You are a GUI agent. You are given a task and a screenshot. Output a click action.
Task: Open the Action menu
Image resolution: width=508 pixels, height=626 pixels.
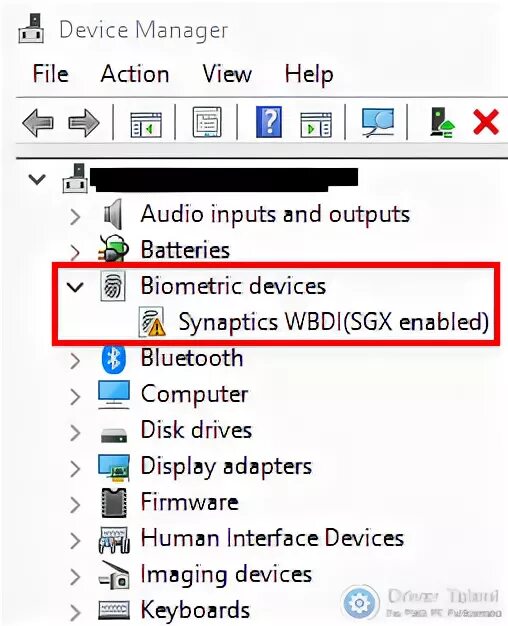pos(135,74)
